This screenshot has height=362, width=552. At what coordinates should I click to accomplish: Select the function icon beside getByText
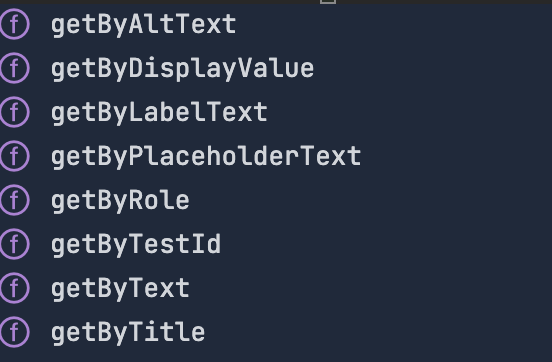coord(14,288)
